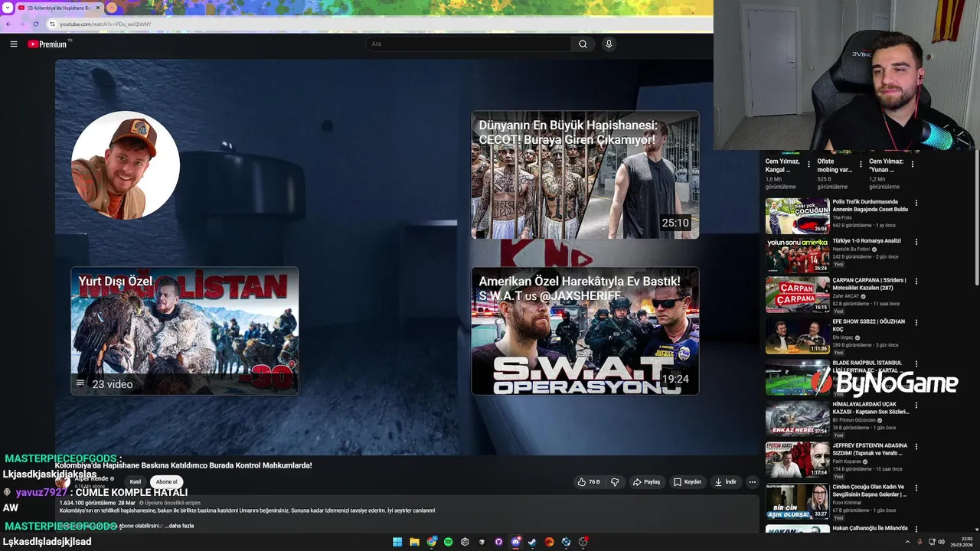Image resolution: width=980 pixels, height=551 pixels.
Task: Open Polis Trafik Durdurmasında video thumbnail
Action: (x=797, y=216)
